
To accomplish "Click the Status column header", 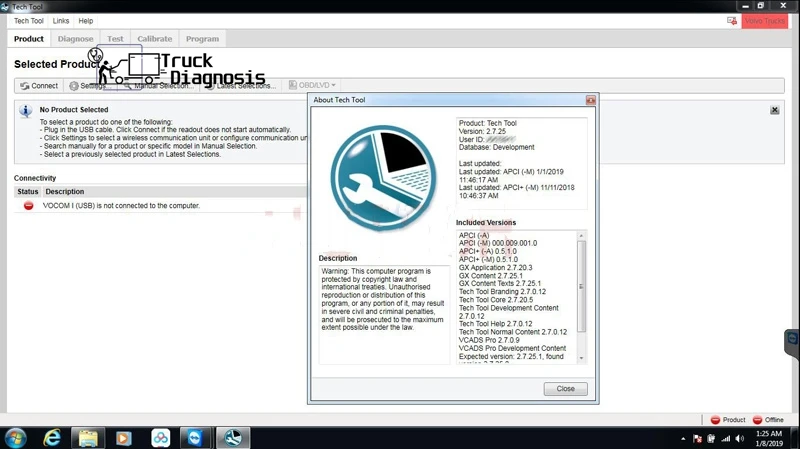I will [28, 192].
